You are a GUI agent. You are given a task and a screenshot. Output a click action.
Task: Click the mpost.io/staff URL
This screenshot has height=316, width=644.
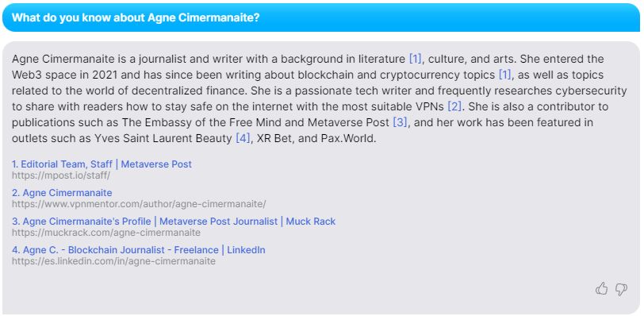[61, 175]
